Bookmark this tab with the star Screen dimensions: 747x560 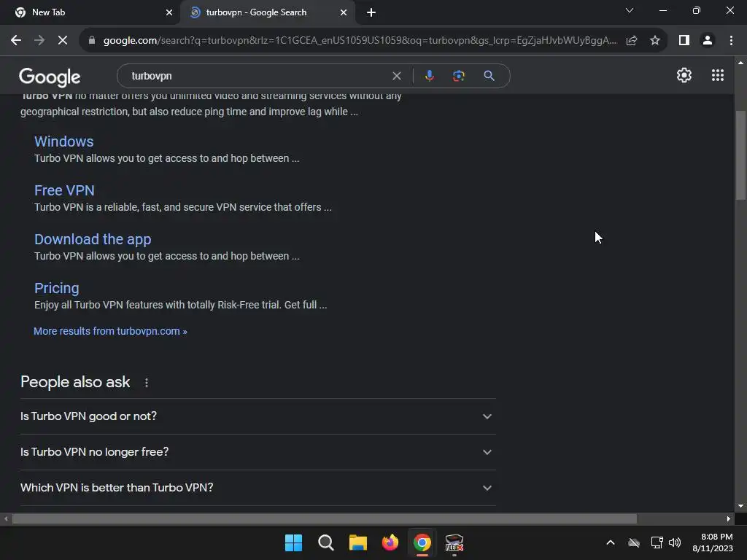coord(655,41)
